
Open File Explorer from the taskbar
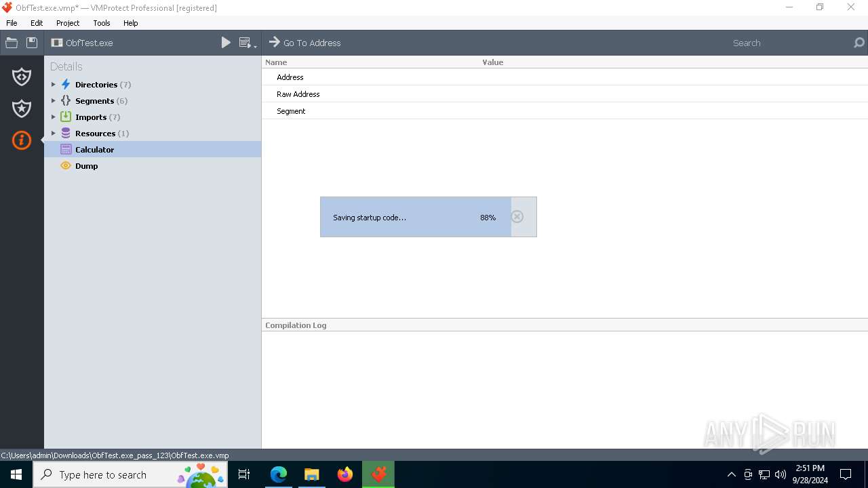tap(312, 474)
